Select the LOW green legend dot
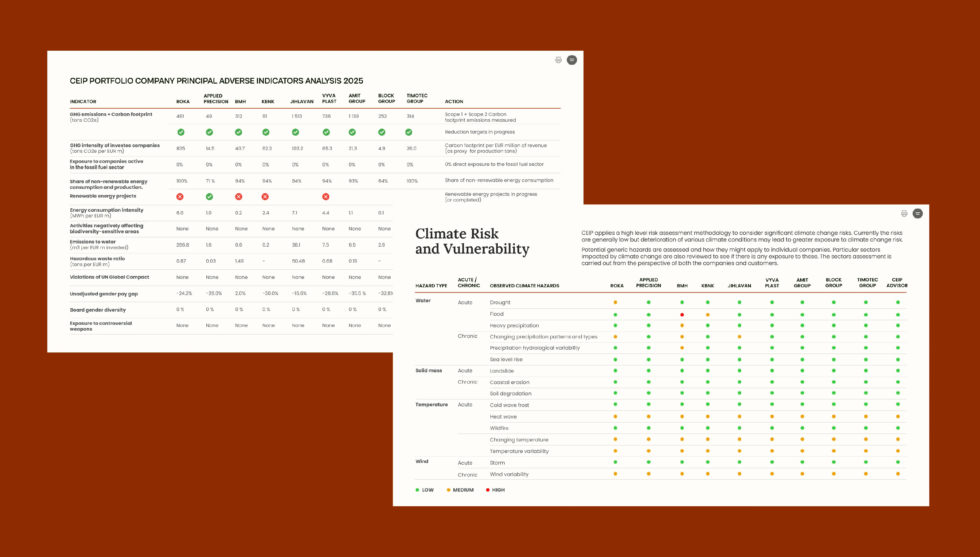The height and width of the screenshot is (557, 980). click(x=417, y=490)
